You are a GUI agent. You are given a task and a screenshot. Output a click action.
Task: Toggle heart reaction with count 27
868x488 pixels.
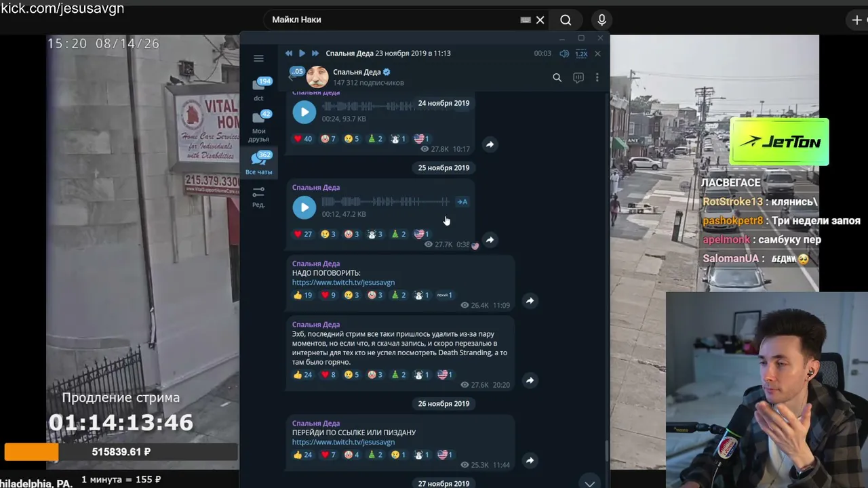[302, 235]
